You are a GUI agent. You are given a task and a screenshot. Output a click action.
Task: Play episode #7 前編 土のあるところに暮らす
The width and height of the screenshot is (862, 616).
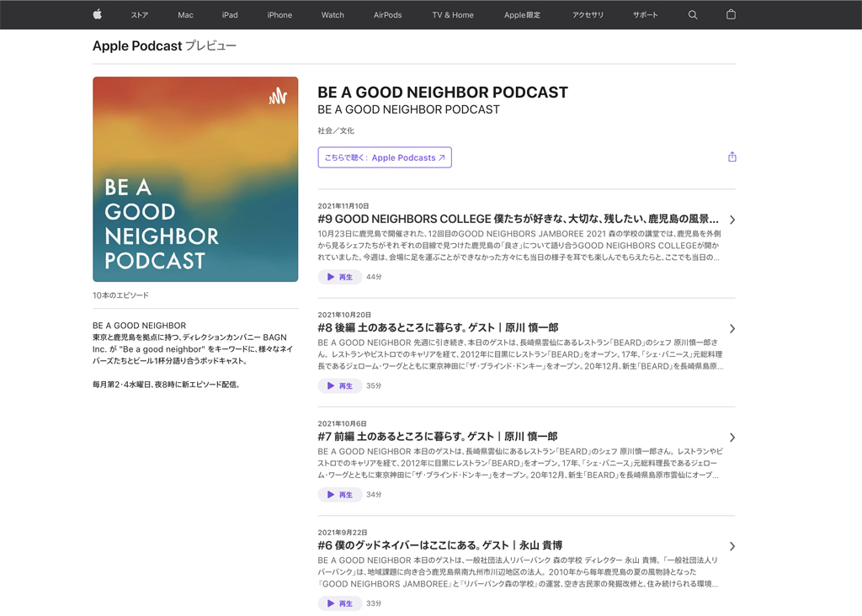[340, 495]
